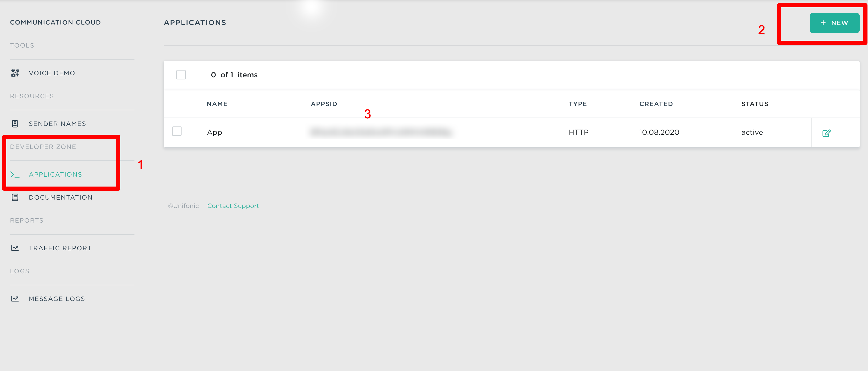Click the Documentation book icon

15,197
